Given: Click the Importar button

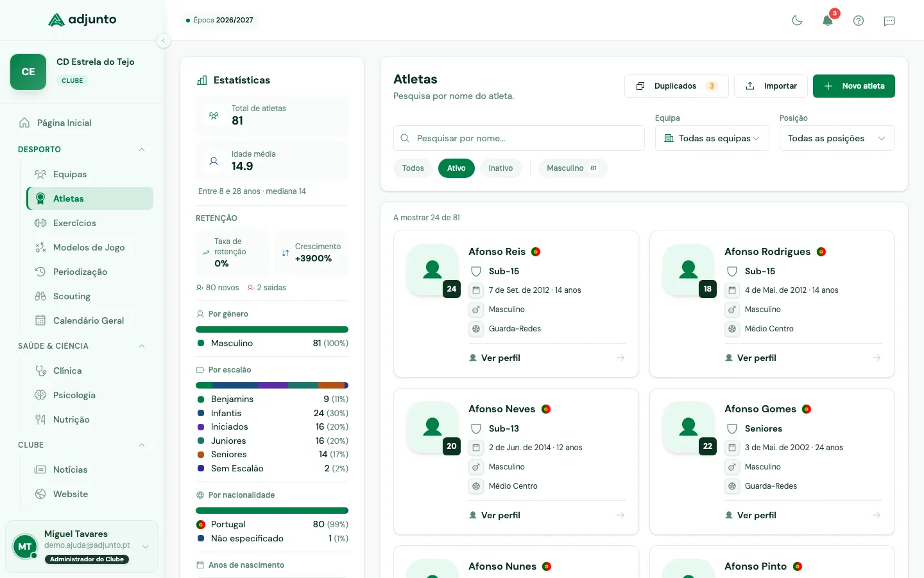Looking at the screenshot, I should (x=771, y=86).
